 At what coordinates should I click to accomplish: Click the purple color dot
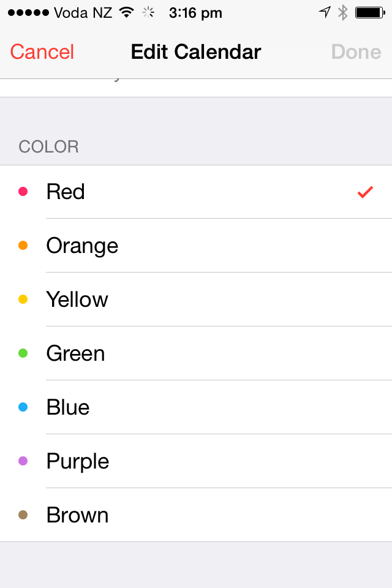pyautogui.click(x=23, y=461)
